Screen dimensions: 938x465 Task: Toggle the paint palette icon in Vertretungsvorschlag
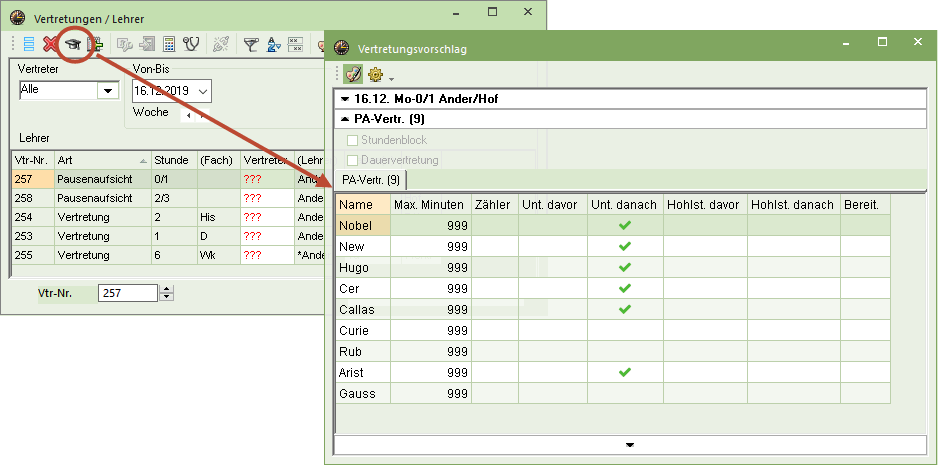[354, 75]
